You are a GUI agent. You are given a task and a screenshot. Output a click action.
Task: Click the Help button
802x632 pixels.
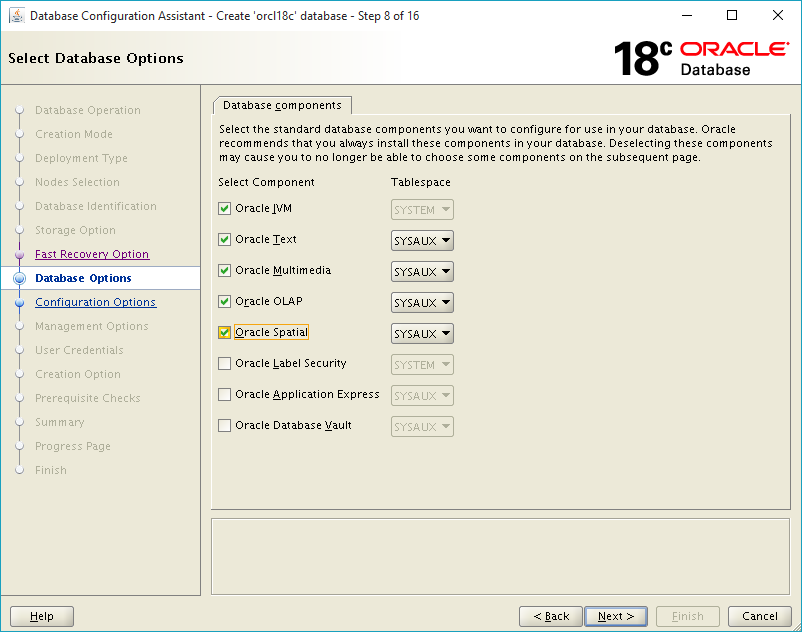42,616
